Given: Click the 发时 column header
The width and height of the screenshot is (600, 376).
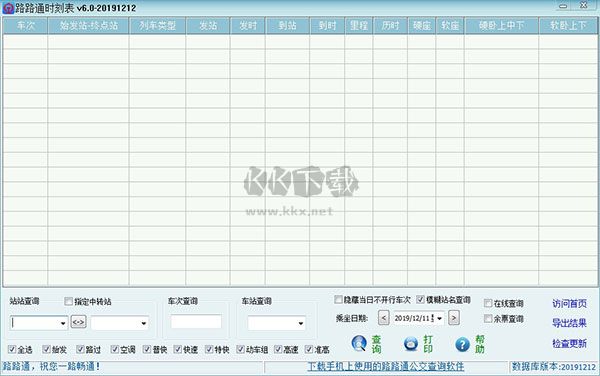Looking at the screenshot, I should [x=248, y=26].
